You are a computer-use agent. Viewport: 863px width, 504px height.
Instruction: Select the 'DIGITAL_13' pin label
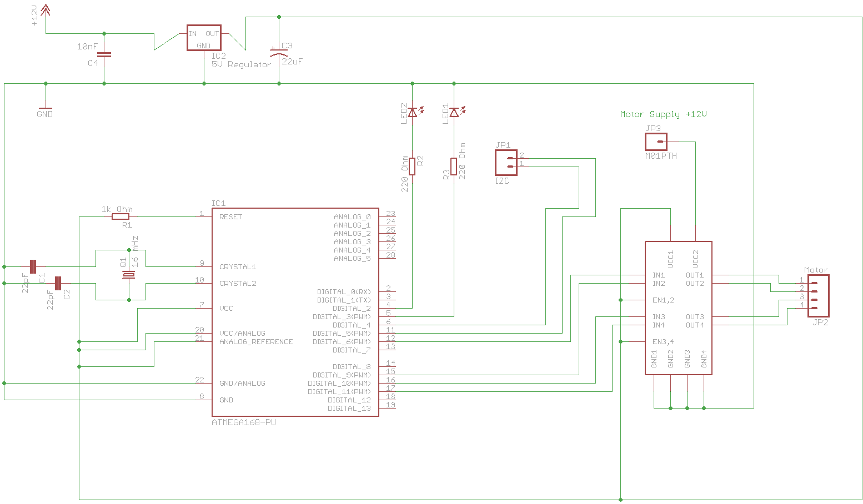[349, 409]
